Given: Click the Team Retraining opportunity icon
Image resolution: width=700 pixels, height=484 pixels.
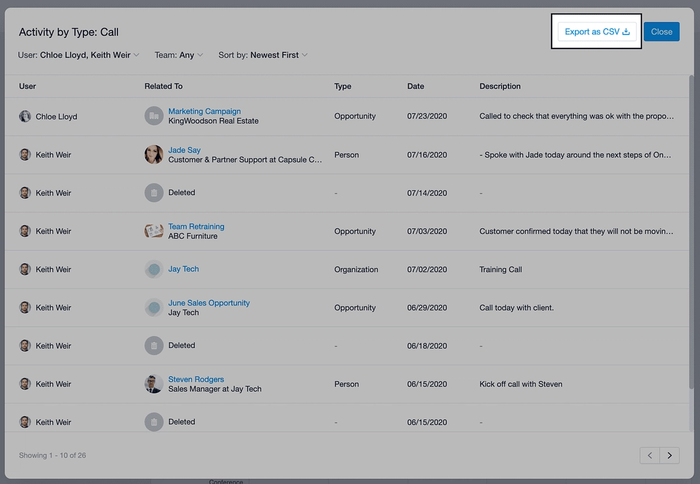Looking at the screenshot, I should 153,231.
